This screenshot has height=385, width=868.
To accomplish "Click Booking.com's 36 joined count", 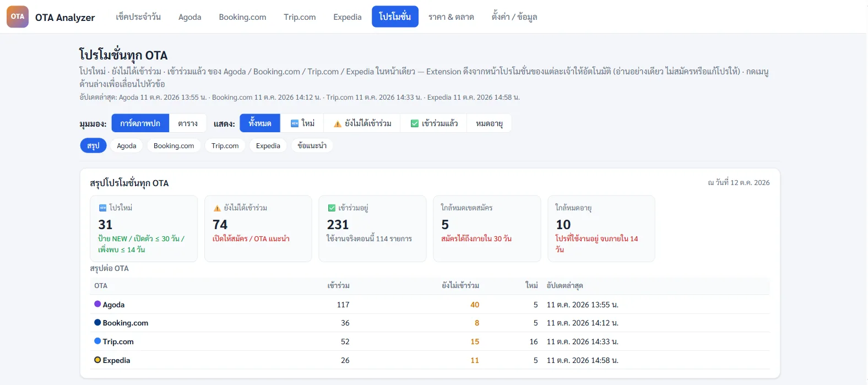I will [x=345, y=323].
